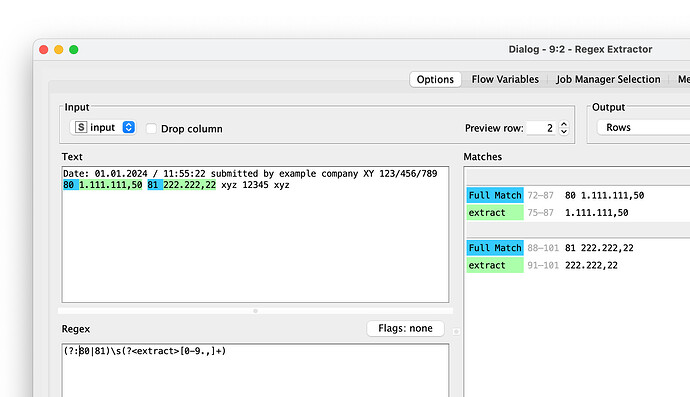
Task: Open the Output Rows dropdown
Action: tap(643, 128)
